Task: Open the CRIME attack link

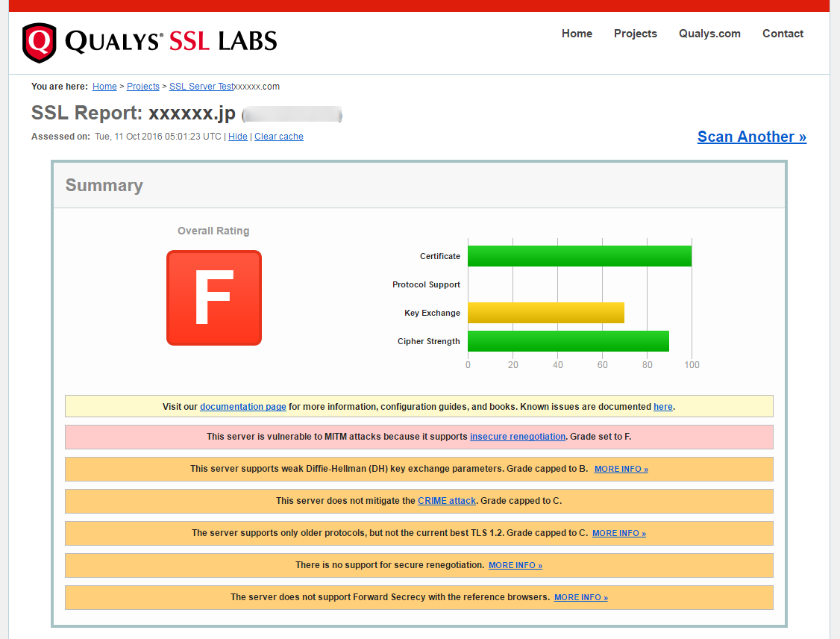Action: (447, 501)
